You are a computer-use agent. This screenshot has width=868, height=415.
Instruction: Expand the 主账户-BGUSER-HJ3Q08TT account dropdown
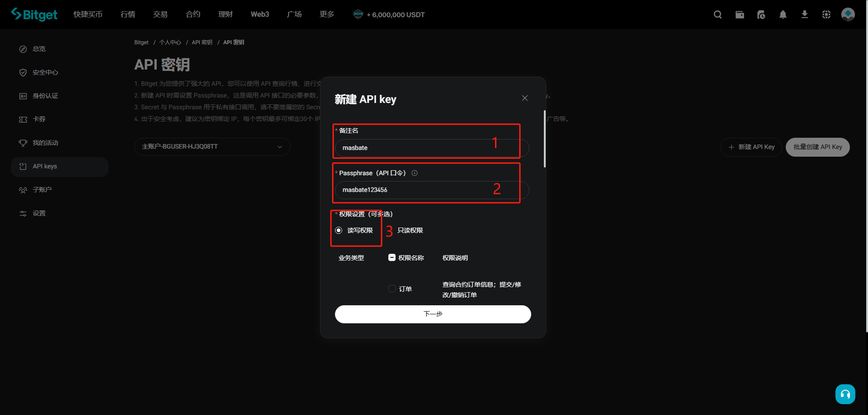(x=212, y=147)
